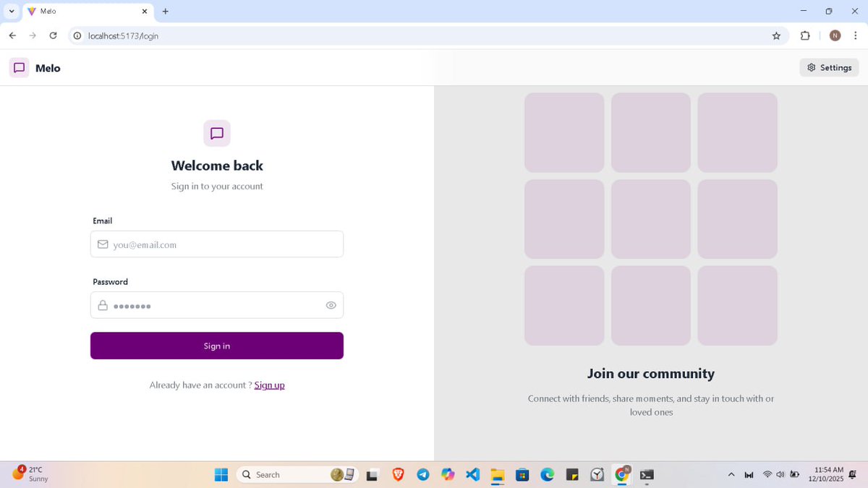
Task: Open the Terminal from the taskbar
Action: point(647,474)
